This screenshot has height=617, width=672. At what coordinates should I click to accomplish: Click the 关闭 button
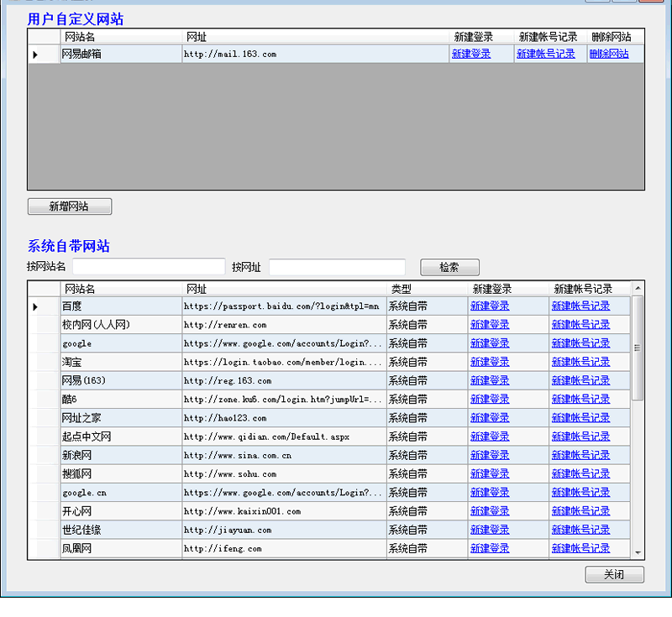pos(614,574)
